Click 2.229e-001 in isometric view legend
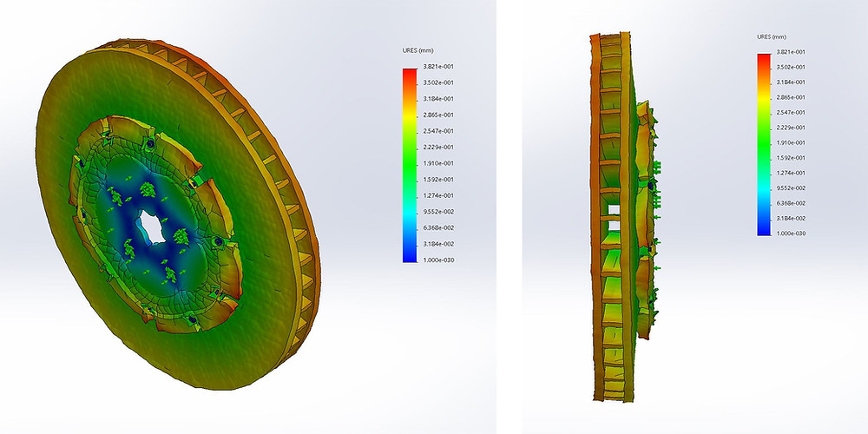 tap(440, 148)
